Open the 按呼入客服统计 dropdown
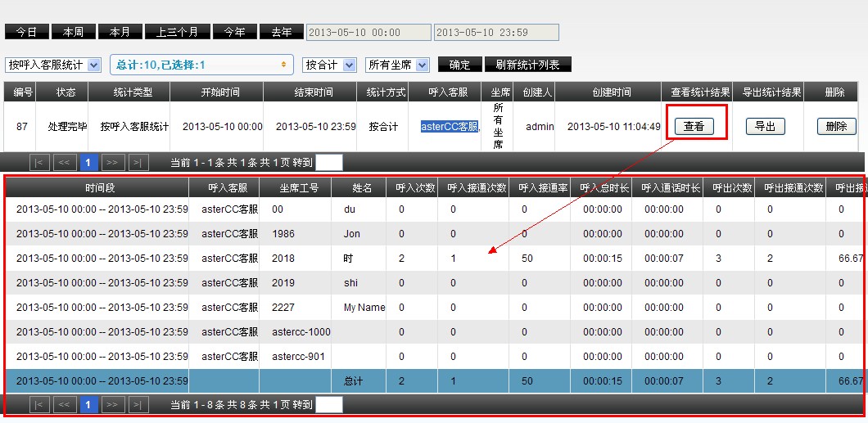The width and height of the screenshot is (868, 423). click(52, 65)
